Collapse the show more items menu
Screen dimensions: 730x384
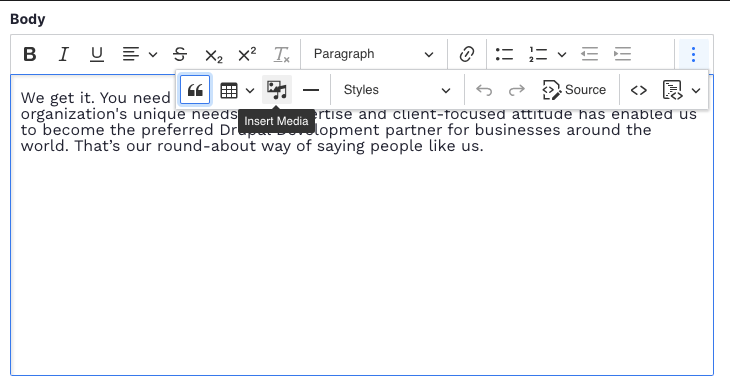tap(694, 54)
